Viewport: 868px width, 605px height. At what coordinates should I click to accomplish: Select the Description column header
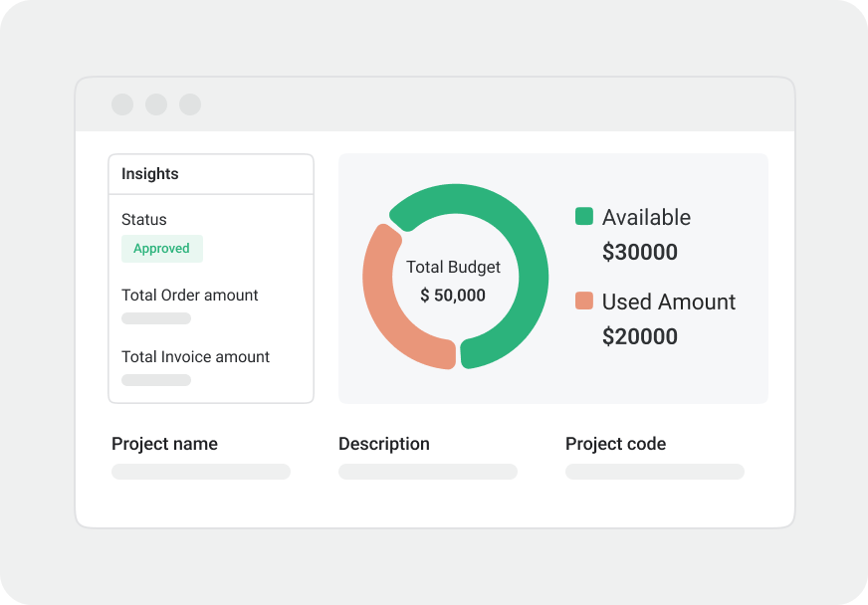coord(384,444)
